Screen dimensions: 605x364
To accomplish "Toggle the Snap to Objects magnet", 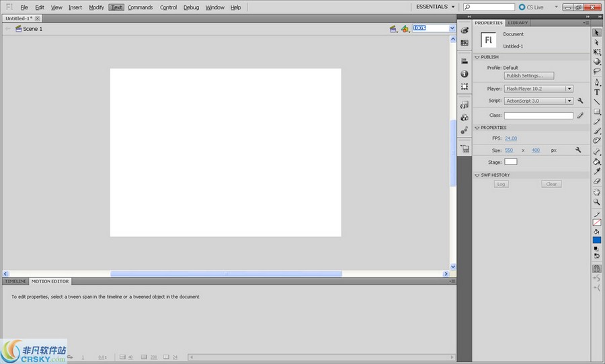I will point(596,269).
